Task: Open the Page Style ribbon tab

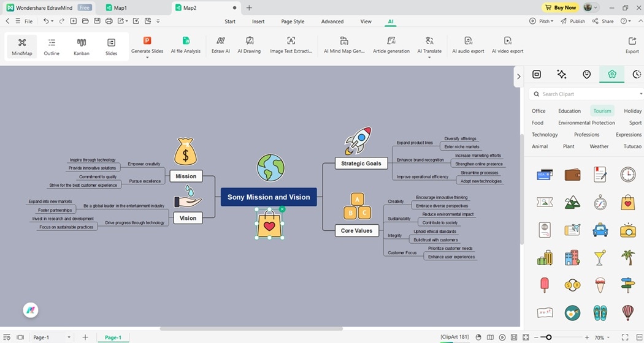Action: coord(293,21)
